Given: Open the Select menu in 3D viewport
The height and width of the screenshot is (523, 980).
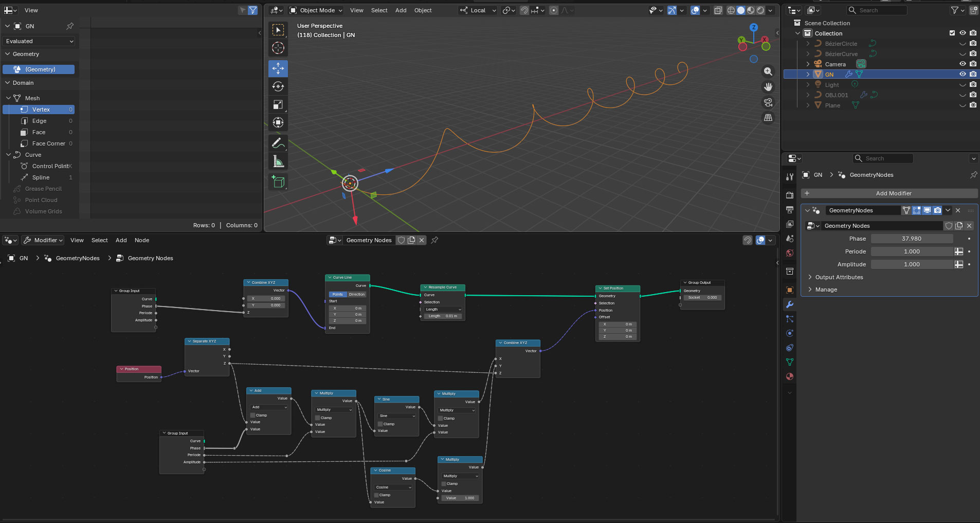Looking at the screenshot, I should click(x=379, y=10).
